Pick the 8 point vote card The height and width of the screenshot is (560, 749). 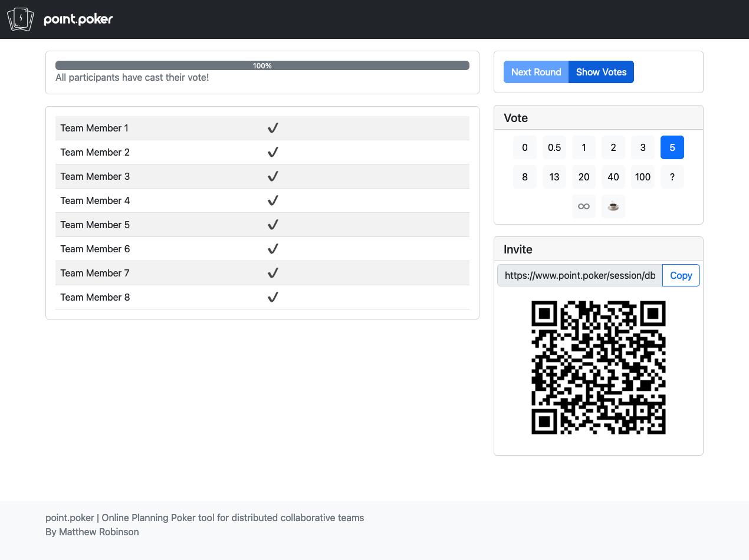tap(525, 177)
